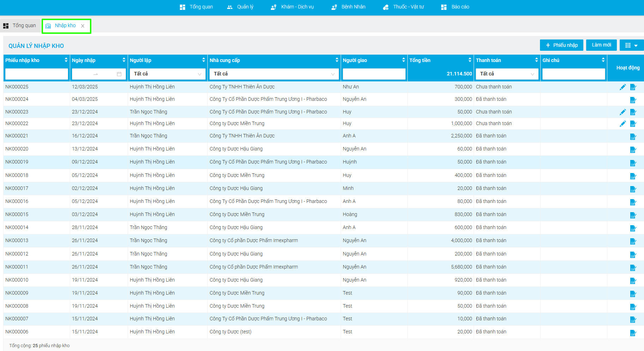Open detail icon for NK000024

[633, 100]
